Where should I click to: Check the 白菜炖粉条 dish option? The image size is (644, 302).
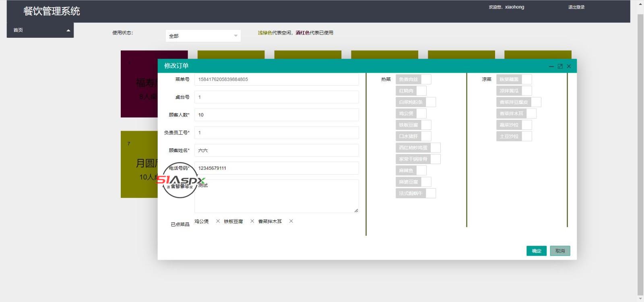point(416,102)
